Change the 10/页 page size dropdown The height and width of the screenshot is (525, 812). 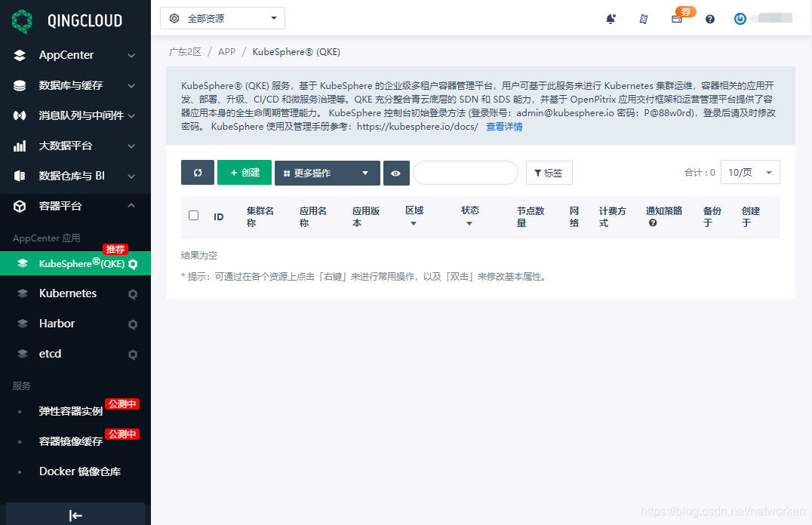click(750, 172)
